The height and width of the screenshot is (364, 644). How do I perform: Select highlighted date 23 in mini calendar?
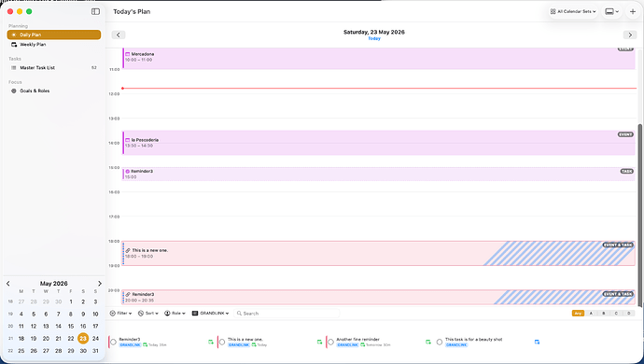pos(83,339)
